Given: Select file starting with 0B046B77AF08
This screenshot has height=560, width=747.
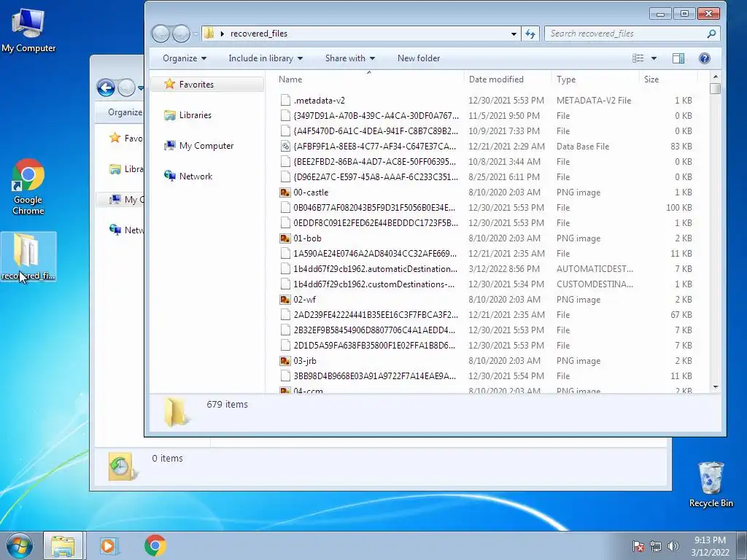Looking at the screenshot, I should (x=486, y=208).
